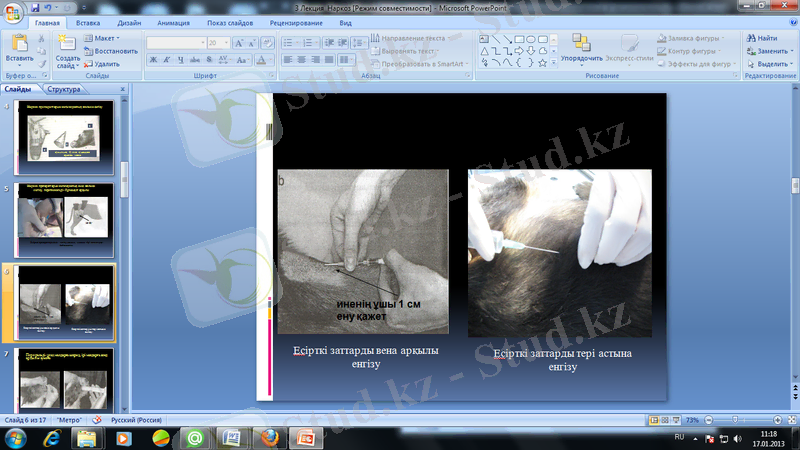The image size is (800, 450).
Task: Click the zoom slider in status bar
Action: point(737,421)
